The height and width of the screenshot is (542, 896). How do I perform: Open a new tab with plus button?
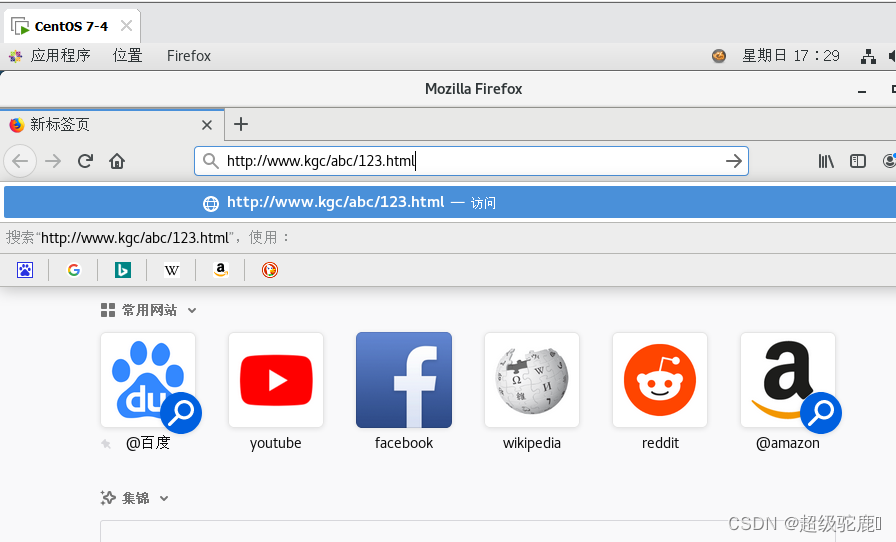pos(241,124)
